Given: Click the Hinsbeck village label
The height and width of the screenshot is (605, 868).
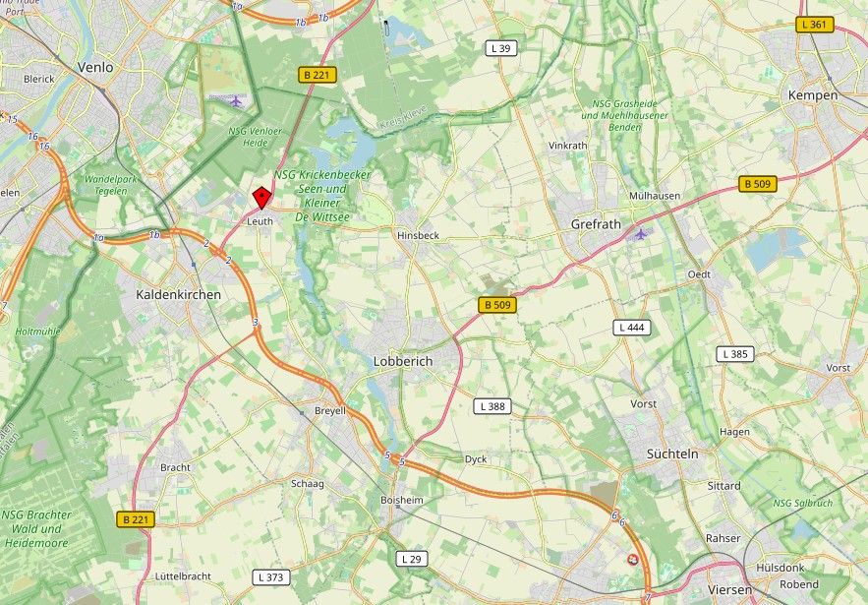Looking at the screenshot, I should 418,235.
